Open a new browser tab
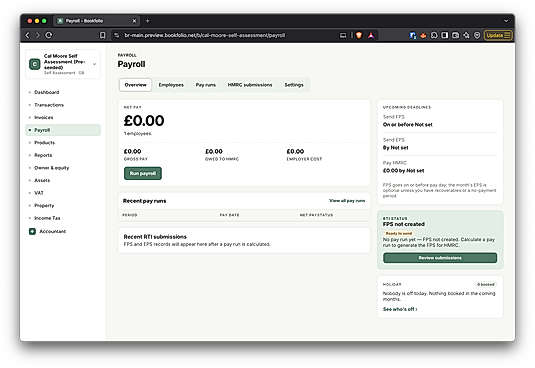Screen dimensions: 535x368 click(147, 21)
